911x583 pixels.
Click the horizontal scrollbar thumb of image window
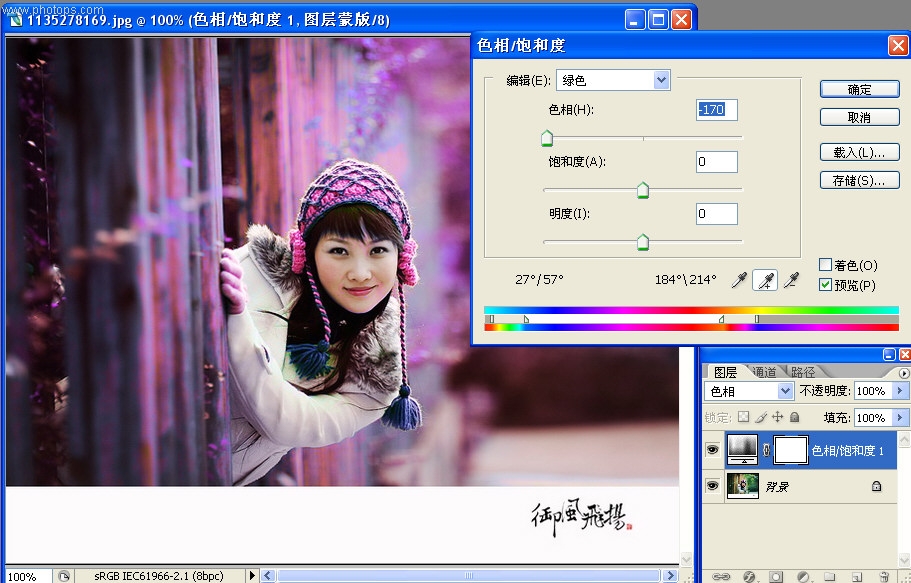pyautogui.click(x=468, y=576)
